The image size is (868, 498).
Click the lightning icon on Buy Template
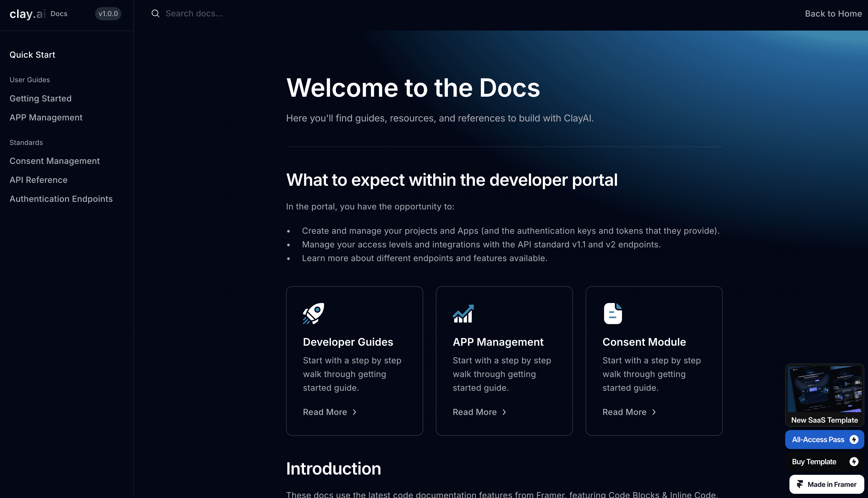click(x=854, y=462)
